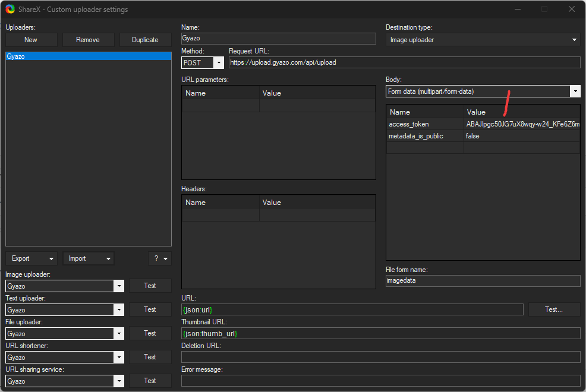Expand the URL shortener combo box

[x=119, y=358]
